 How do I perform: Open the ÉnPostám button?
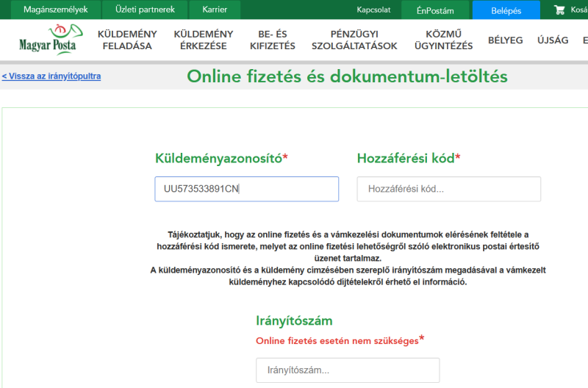tap(435, 10)
